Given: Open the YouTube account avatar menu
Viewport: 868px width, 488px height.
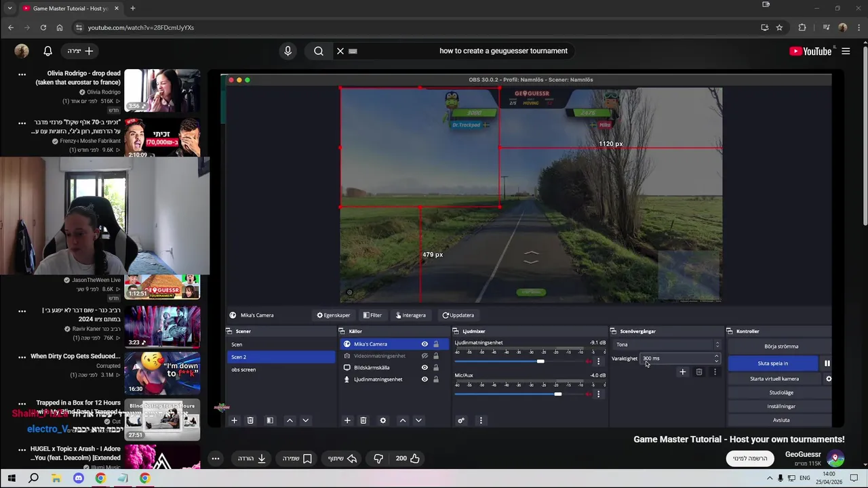Looking at the screenshot, I should coord(22,51).
